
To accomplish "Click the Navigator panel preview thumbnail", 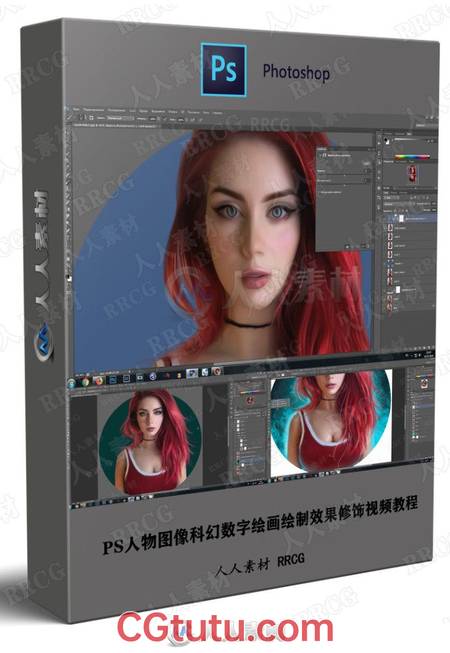I will tap(411, 174).
